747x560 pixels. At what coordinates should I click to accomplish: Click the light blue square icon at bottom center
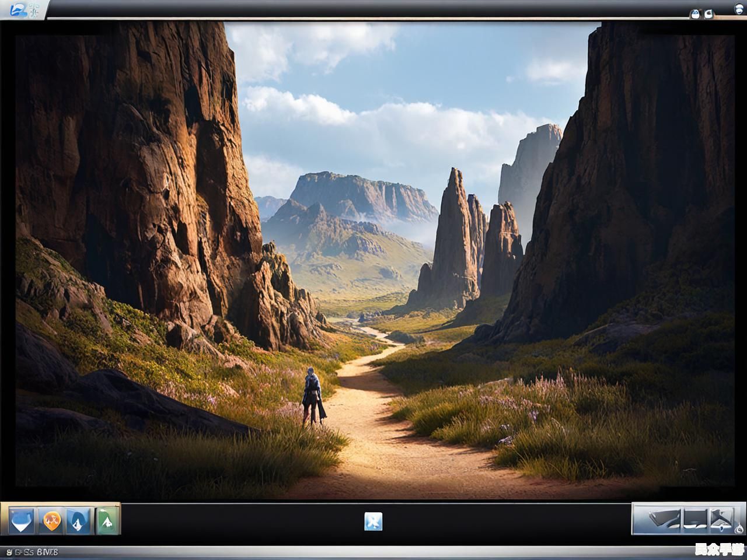tap(373, 521)
